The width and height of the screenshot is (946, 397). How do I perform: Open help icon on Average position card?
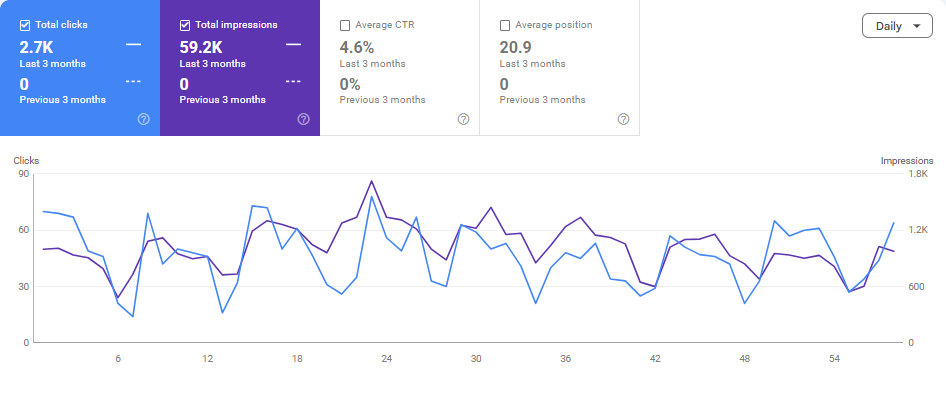[x=624, y=119]
